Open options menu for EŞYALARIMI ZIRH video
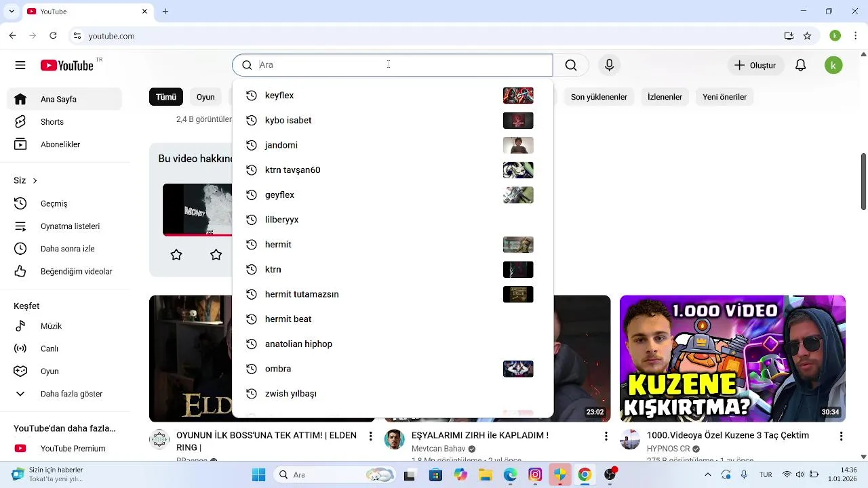This screenshot has height=488, width=868. (x=606, y=436)
